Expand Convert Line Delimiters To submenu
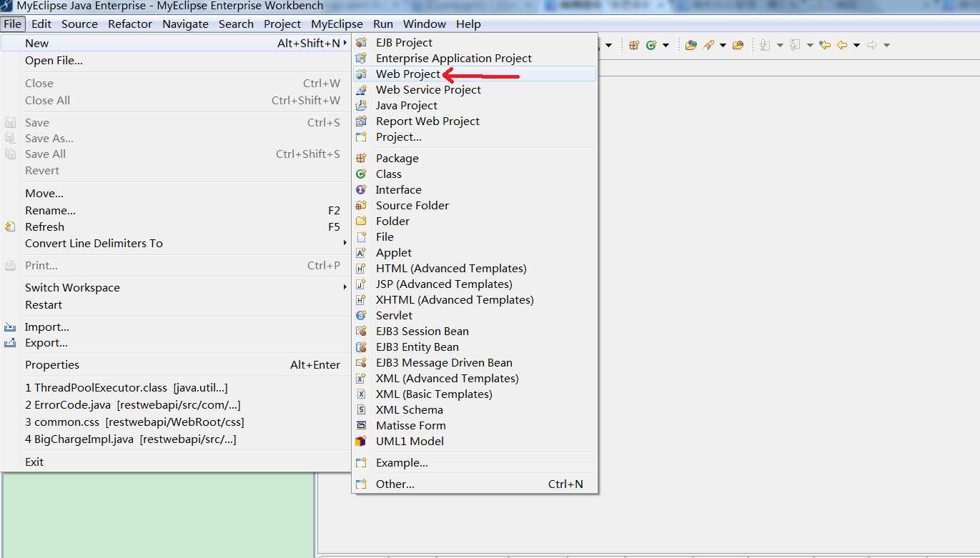The height and width of the screenshot is (558, 980). point(175,243)
